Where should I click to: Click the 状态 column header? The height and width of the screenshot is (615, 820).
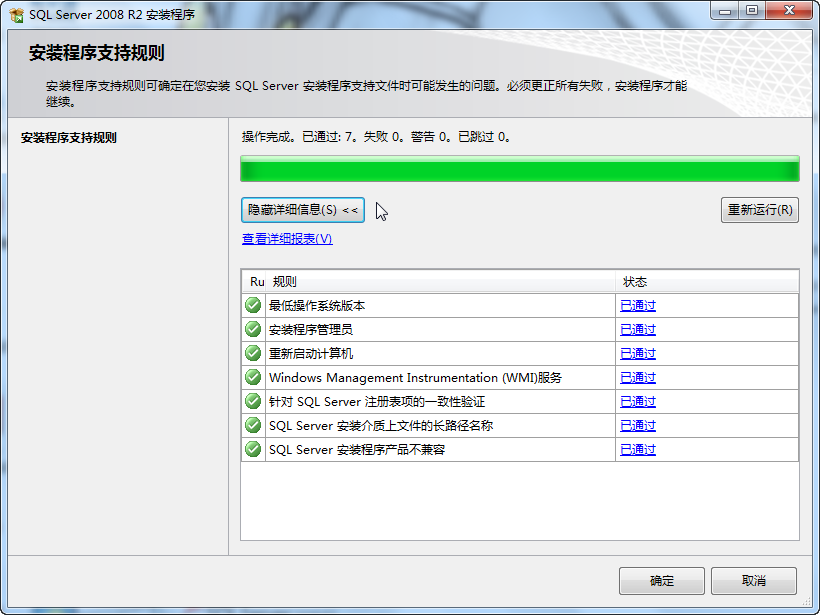pos(707,282)
